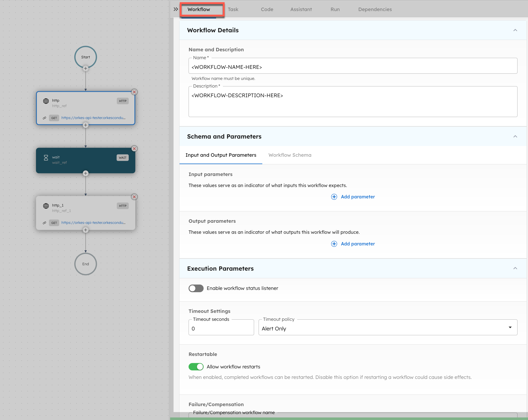The width and height of the screenshot is (528, 420).
Task: Switch to the Code tab
Action: pos(267,9)
